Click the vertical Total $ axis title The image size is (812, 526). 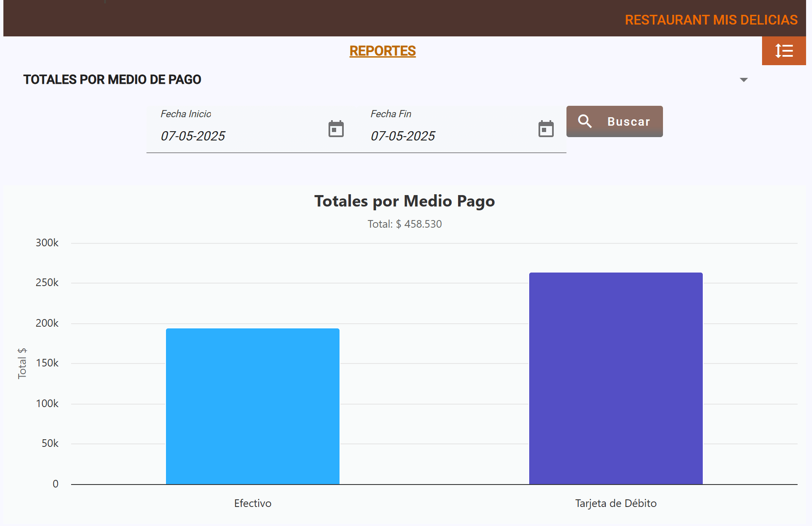[22, 363]
